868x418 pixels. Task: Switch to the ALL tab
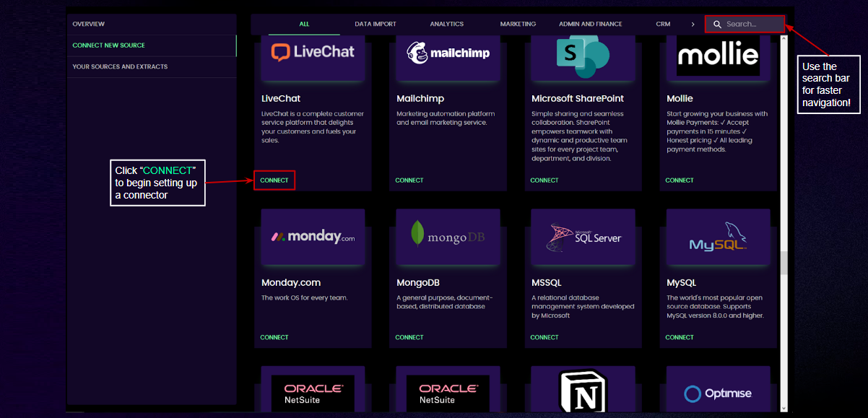click(304, 25)
